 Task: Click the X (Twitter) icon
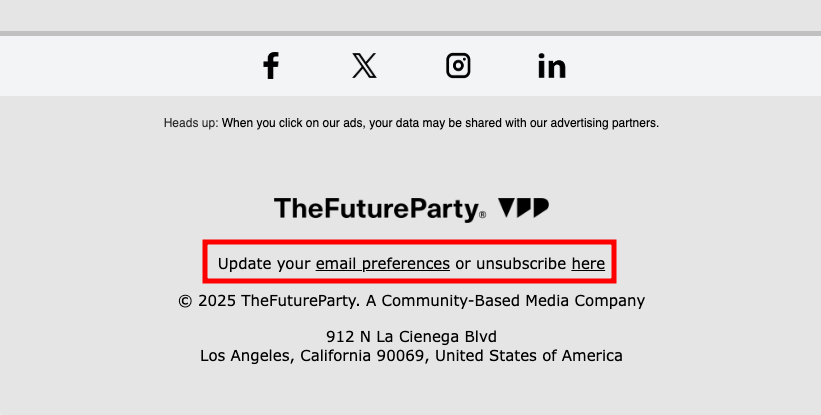[x=364, y=66]
